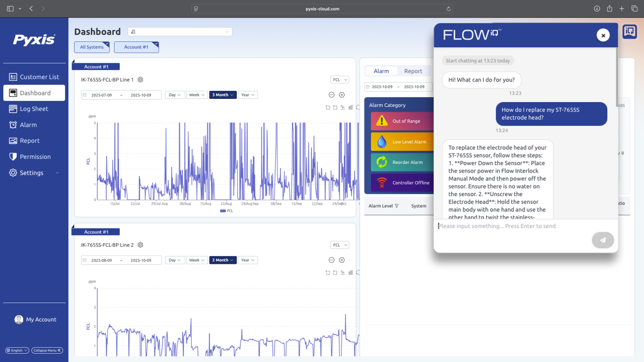The width and height of the screenshot is (644, 362).
Task: Toggle the Controller Offline alarm category
Action: [x=411, y=183]
